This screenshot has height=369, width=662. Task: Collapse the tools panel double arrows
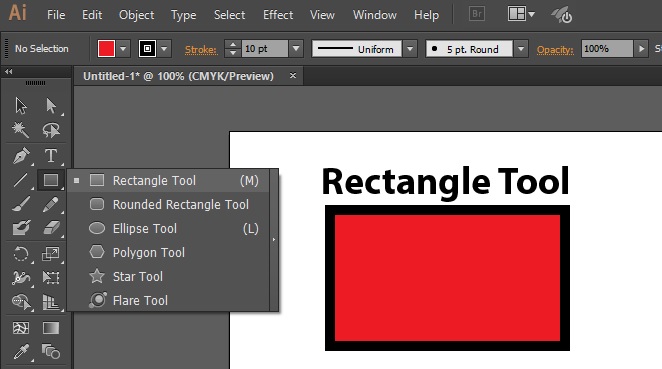8,72
